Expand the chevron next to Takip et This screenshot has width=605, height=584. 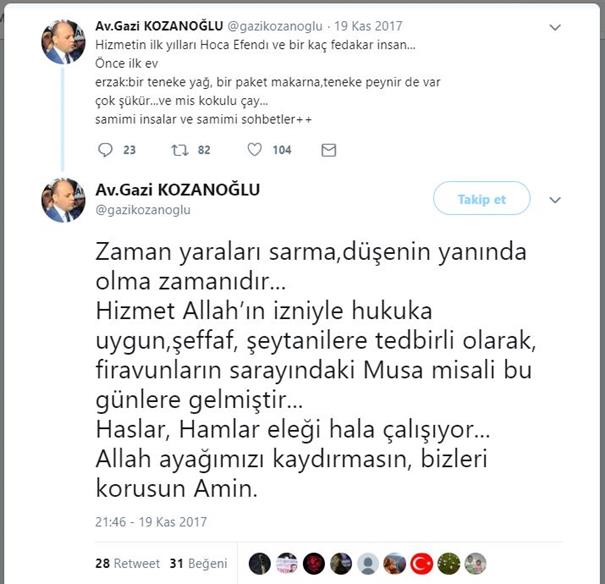[555, 200]
